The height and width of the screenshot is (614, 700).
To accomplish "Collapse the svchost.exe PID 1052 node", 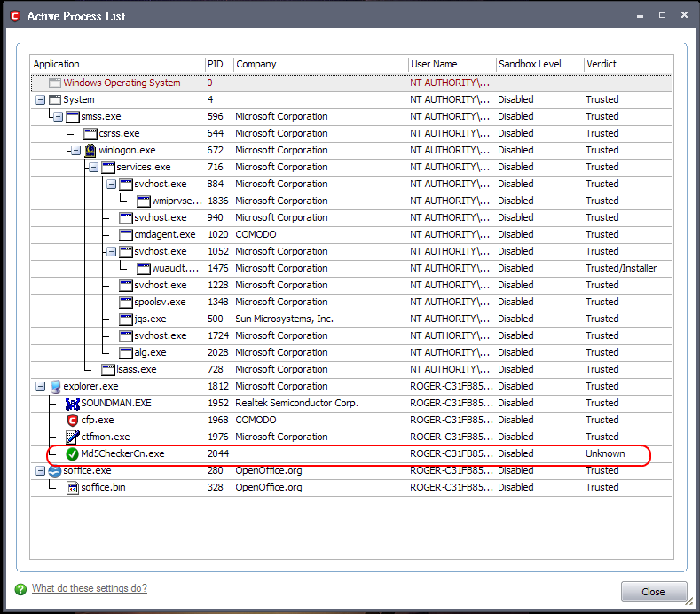I will tap(111, 251).
